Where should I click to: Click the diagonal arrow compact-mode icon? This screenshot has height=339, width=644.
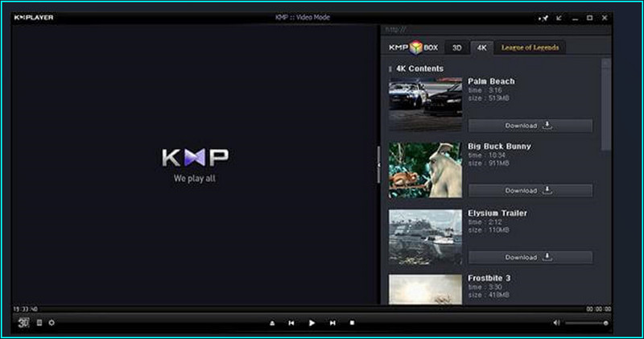[559, 18]
